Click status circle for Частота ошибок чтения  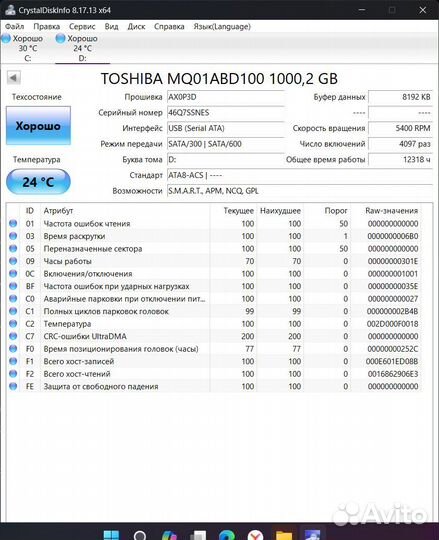click(x=13, y=224)
